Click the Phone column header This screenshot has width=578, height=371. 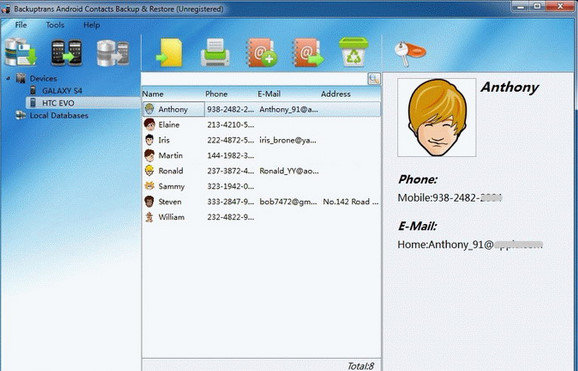coord(230,94)
